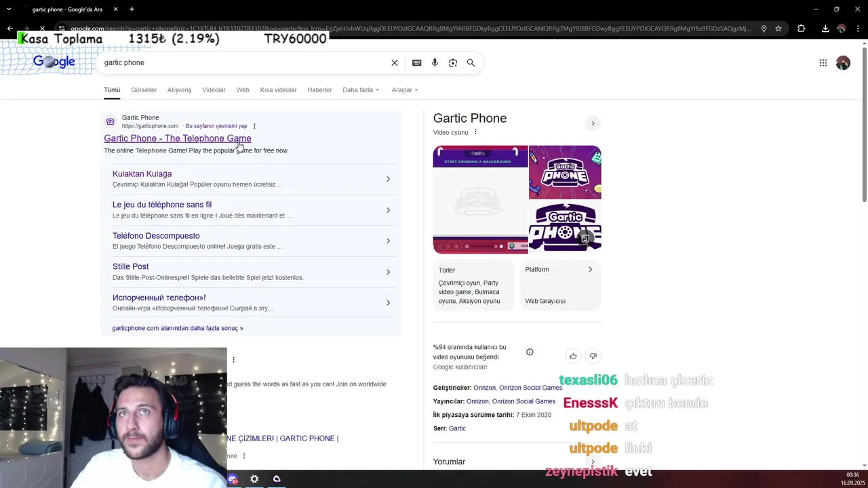Expand the Araçlar dropdown
Image resolution: width=868 pixels, height=488 pixels.
click(x=405, y=90)
